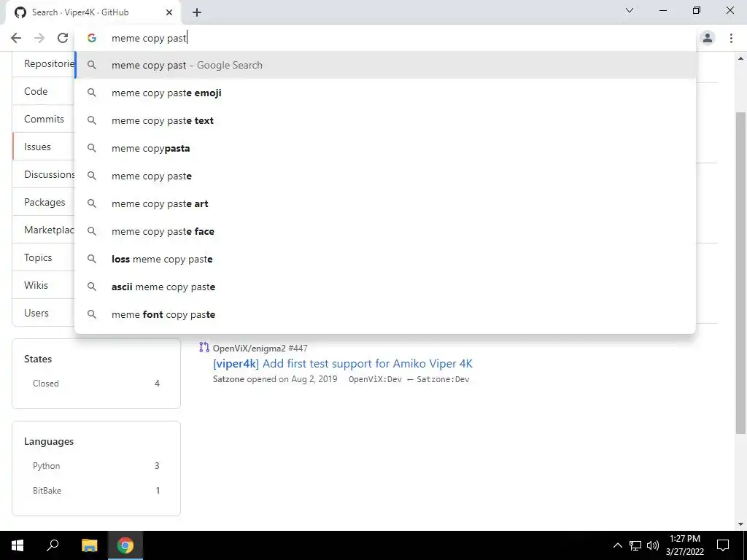Filter results by BitBake language
This screenshot has width=747, height=560.
click(96, 491)
